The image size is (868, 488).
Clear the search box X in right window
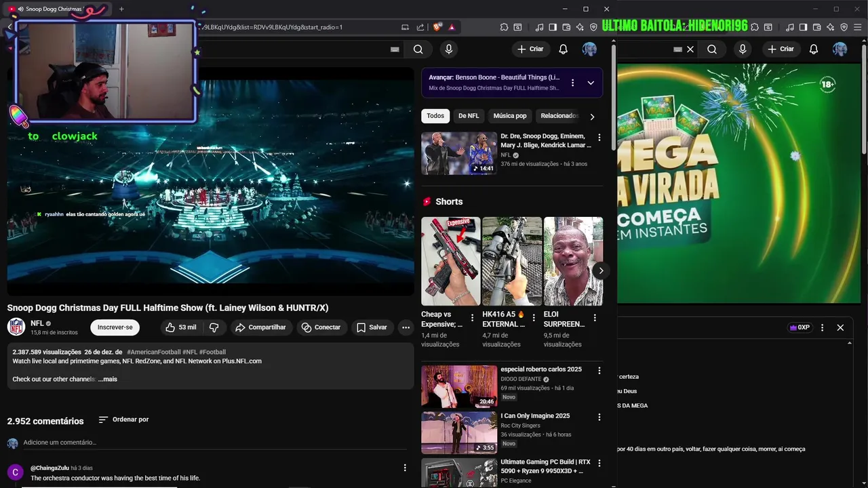coord(690,49)
